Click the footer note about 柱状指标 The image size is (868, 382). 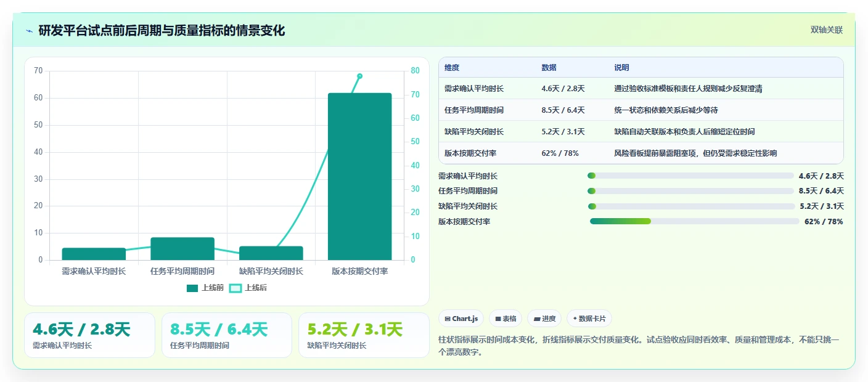639,346
